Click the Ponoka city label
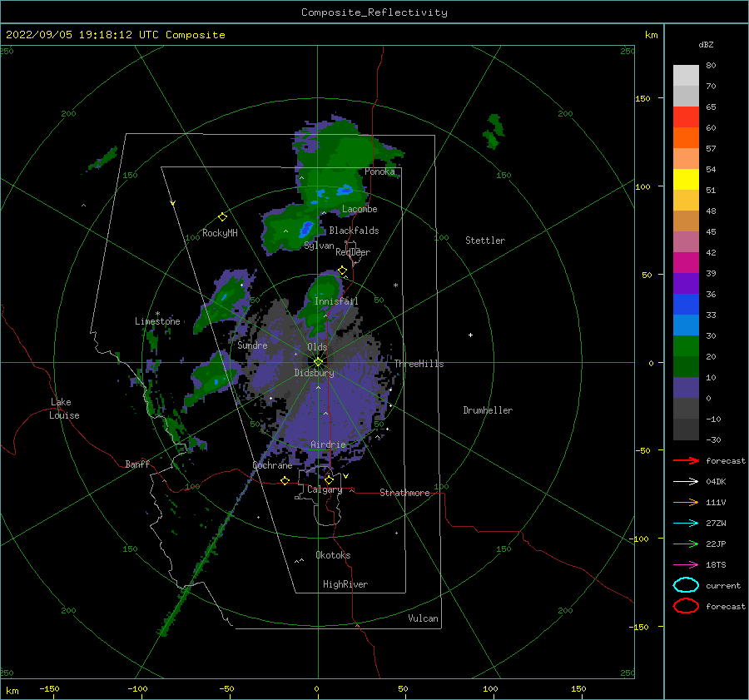The width and height of the screenshot is (749, 700). coord(379,171)
